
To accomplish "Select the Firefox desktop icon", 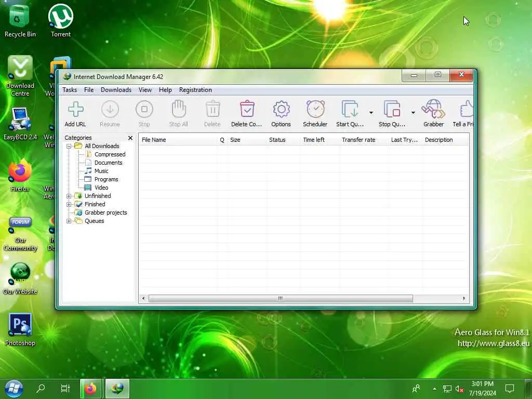I will click(20, 175).
